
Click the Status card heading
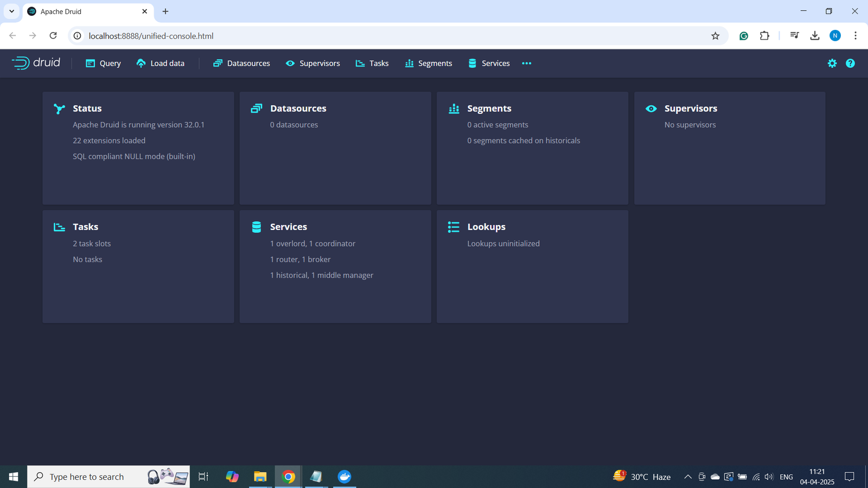click(87, 108)
